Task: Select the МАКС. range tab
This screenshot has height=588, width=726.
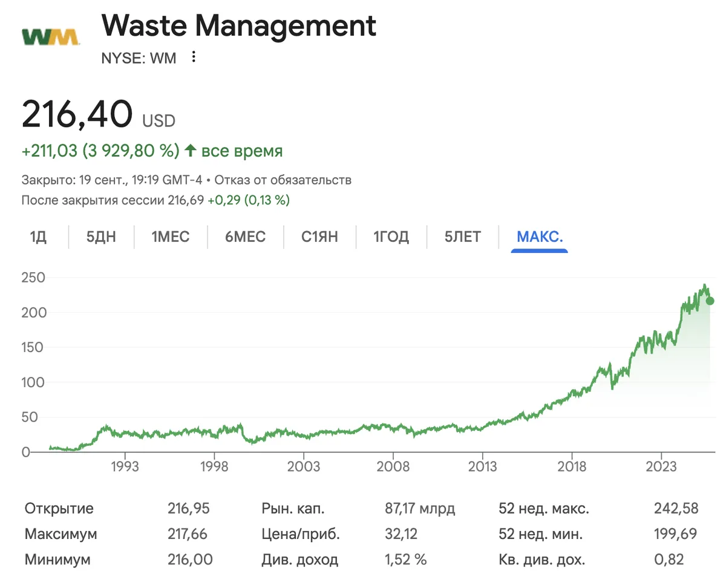Action: click(540, 237)
